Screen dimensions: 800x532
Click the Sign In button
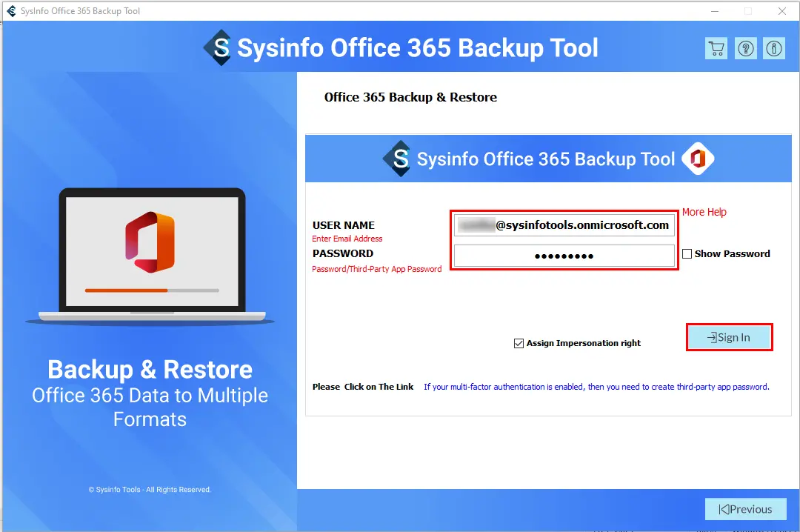[729, 337]
